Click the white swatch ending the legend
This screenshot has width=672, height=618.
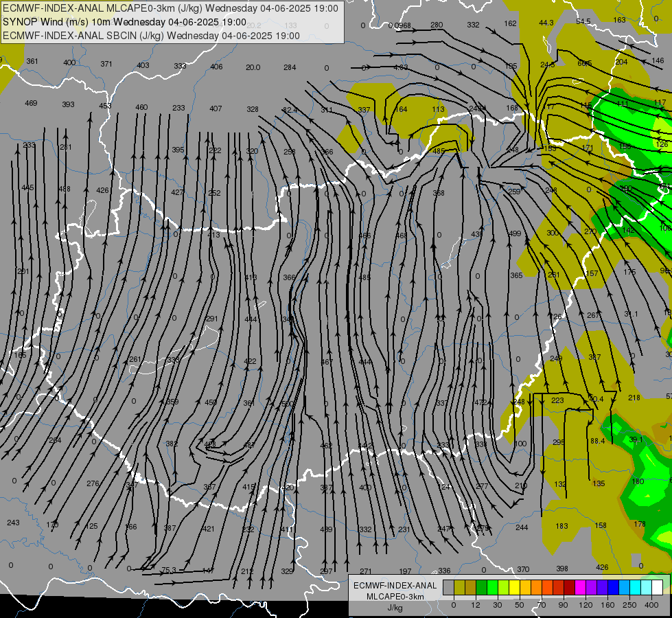click(x=657, y=587)
